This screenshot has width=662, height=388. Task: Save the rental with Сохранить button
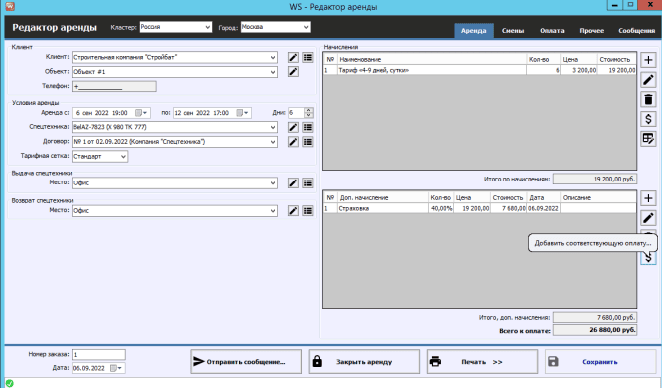(x=600, y=362)
